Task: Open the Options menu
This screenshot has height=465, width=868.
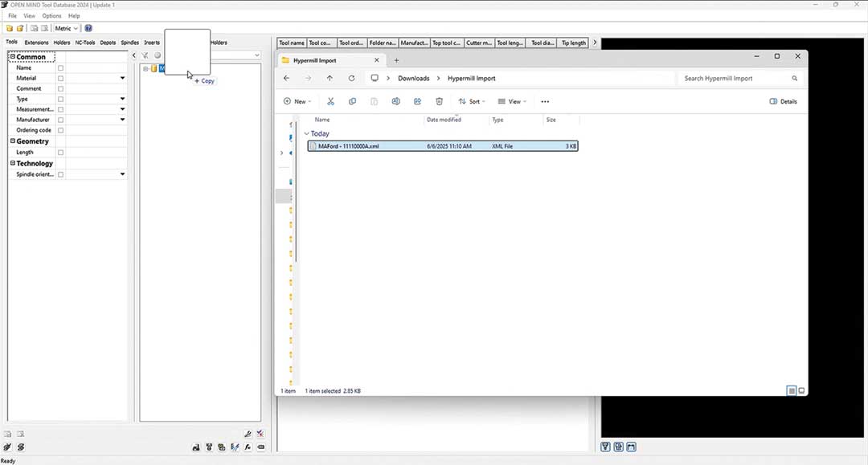Action: point(51,16)
